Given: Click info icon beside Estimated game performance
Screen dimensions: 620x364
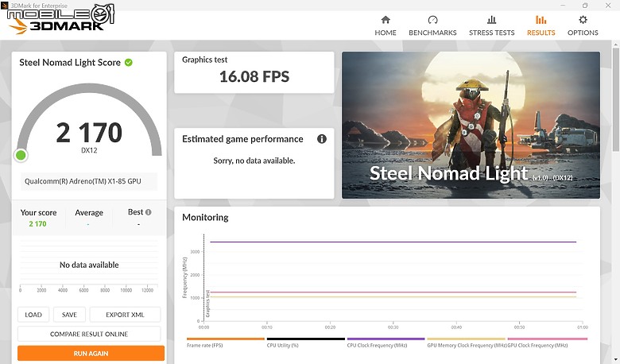Looking at the screenshot, I should coord(322,139).
